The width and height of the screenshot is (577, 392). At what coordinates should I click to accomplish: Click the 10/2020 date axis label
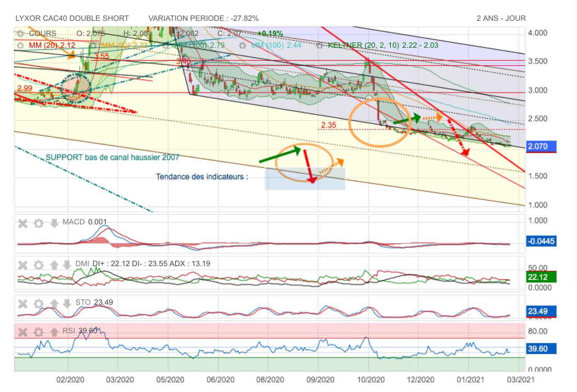[x=370, y=380]
